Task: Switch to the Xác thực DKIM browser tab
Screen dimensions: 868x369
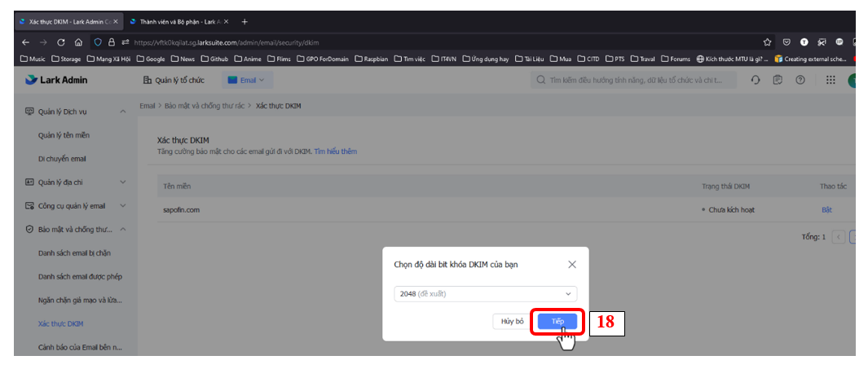Action: coord(67,21)
